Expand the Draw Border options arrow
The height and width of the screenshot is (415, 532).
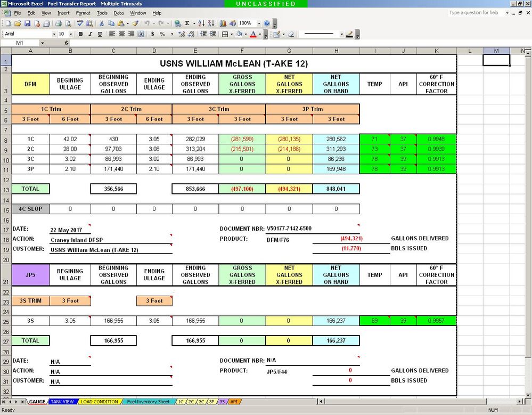[x=283, y=34]
